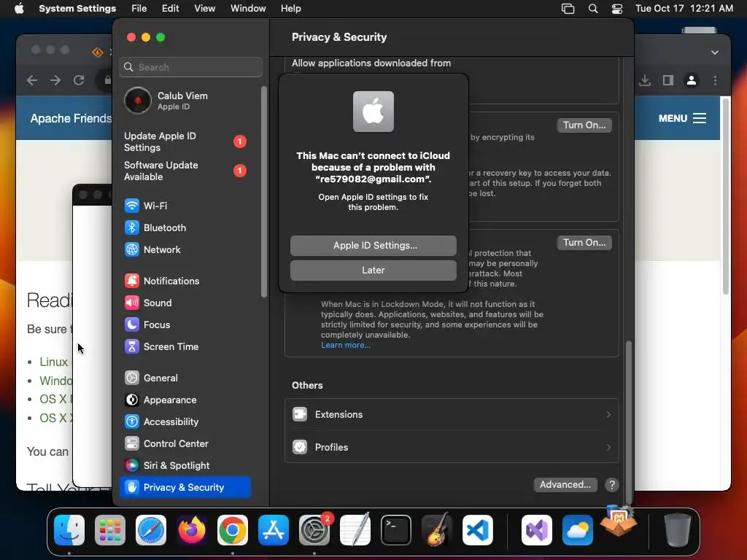Open Chrome profile avatar icon
The image size is (747, 560).
(x=692, y=80)
